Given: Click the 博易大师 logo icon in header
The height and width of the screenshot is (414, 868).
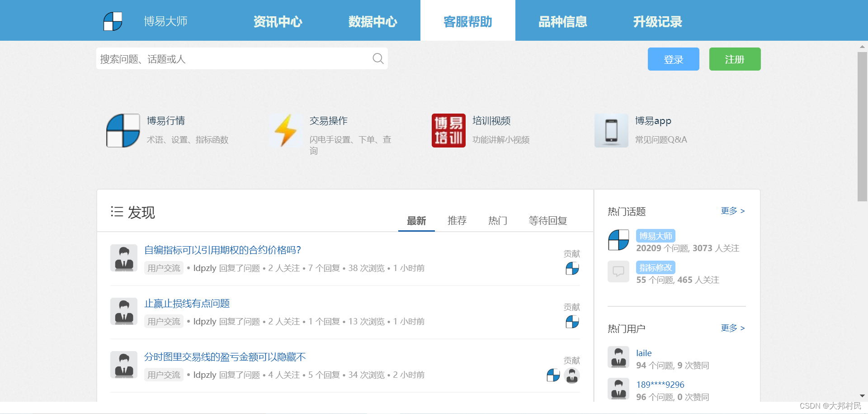Looking at the screenshot, I should (113, 21).
